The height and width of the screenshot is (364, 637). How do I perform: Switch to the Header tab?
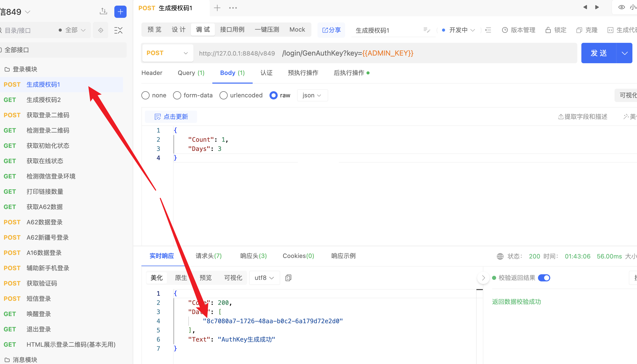[x=152, y=73]
